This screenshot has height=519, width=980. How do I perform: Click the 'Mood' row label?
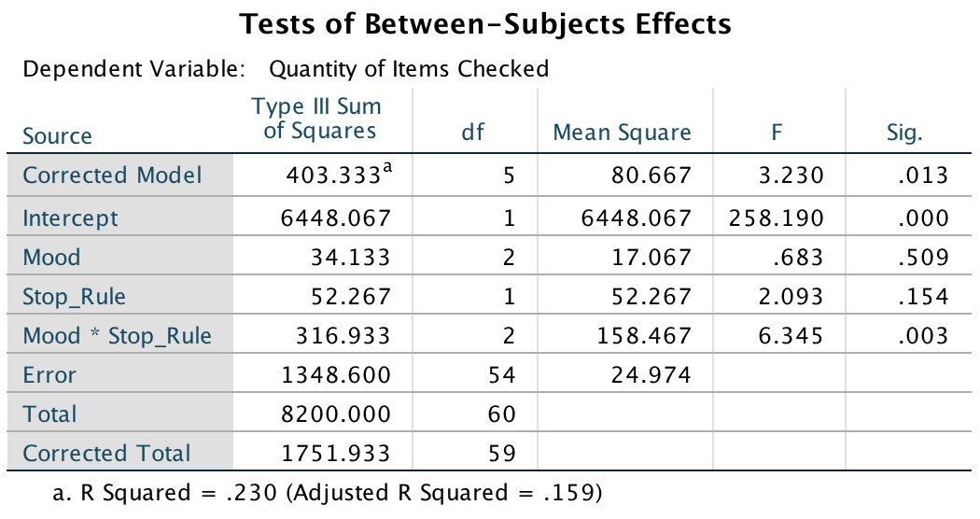52,258
